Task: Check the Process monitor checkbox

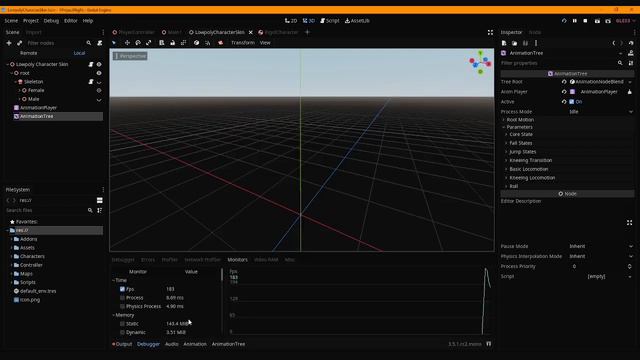Action: (x=122, y=298)
